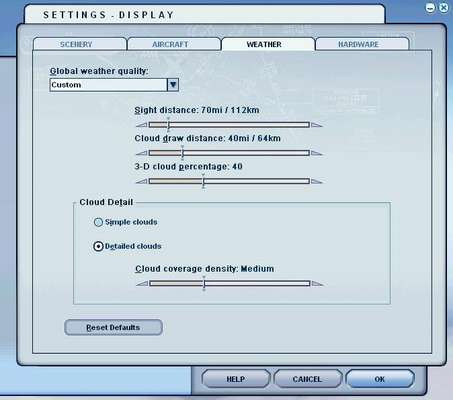453x400 pixels.
Task: Click the Cancel button
Action: click(x=307, y=379)
